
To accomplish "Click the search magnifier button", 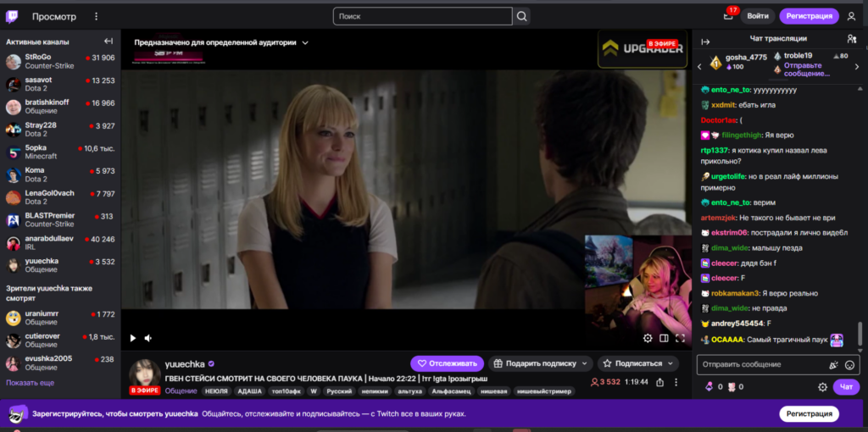I will [521, 17].
